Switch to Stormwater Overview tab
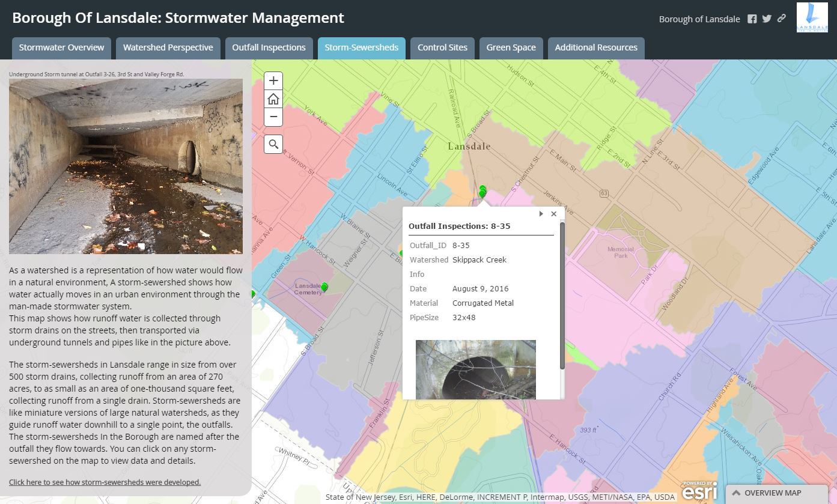Image resolution: width=837 pixels, height=504 pixels. click(x=61, y=47)
